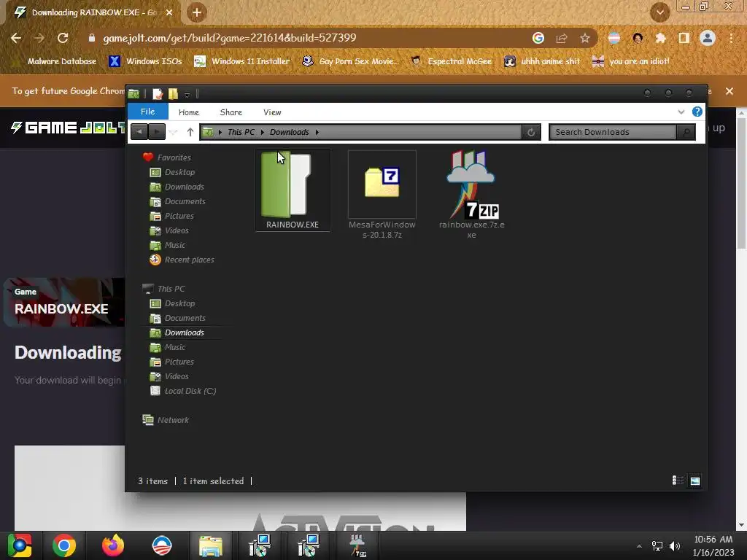Expand arrow after Downloads breadcrumb
The height and width of the screenshot is (560, 747).
point(317,132)
